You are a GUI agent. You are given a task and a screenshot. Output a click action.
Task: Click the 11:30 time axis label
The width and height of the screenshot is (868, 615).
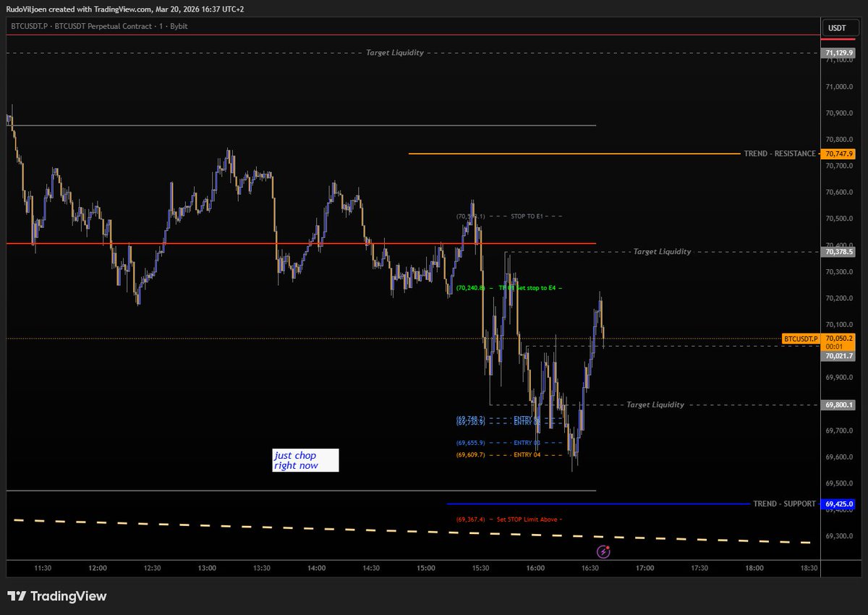42,569
